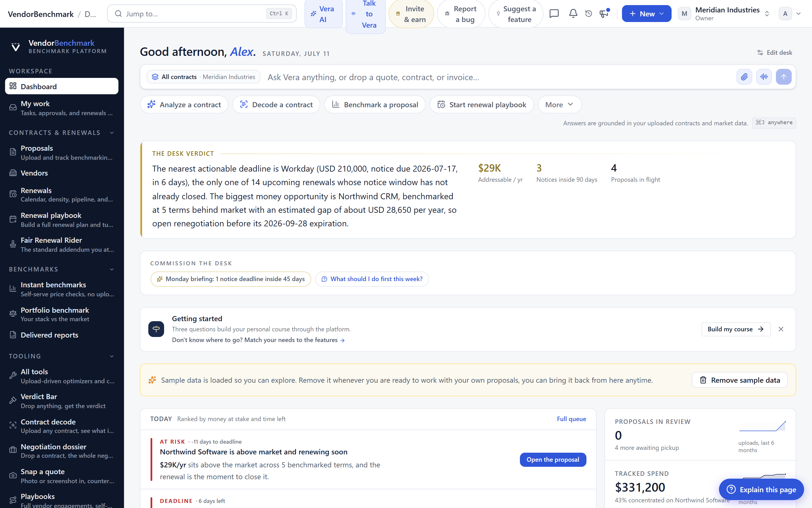812x508 pixels.
Task: Click the Meridian Industries M avatar
Action: point(684,14)
